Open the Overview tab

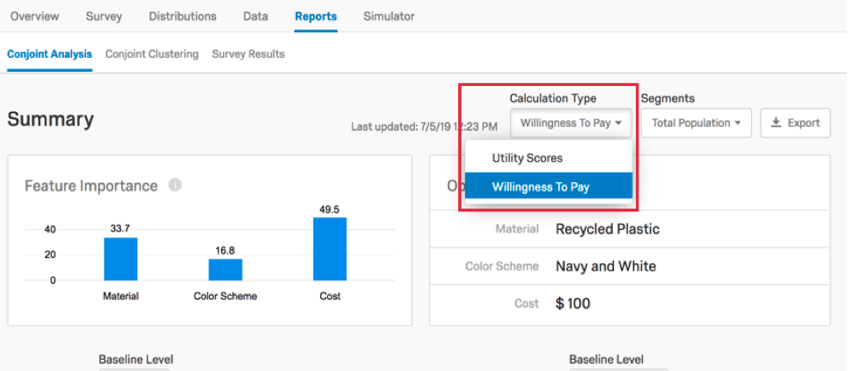click(35, 16)
